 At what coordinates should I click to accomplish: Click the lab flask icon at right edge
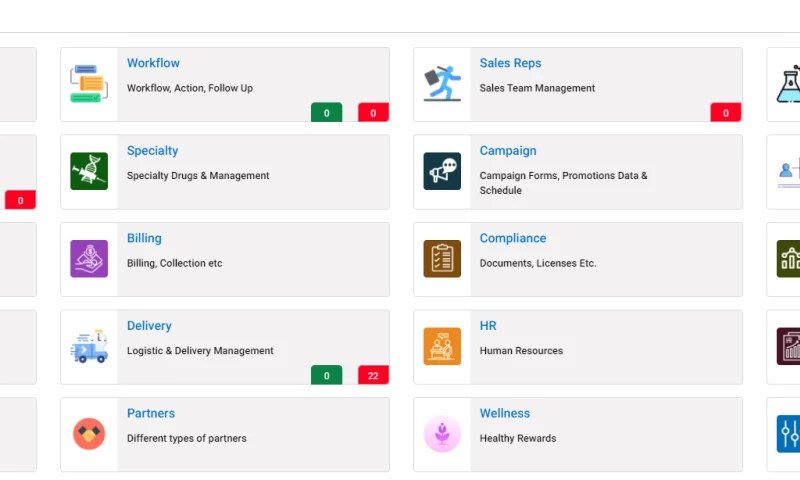[789, 84]
